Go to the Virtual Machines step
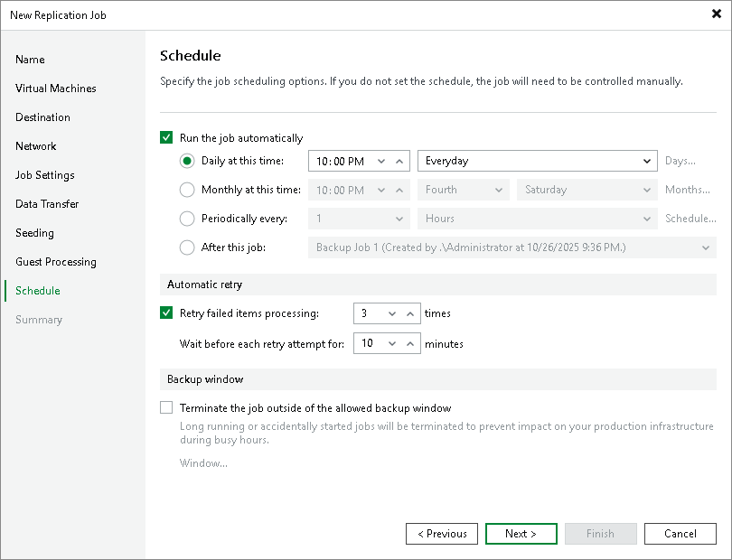 [55, 89]
